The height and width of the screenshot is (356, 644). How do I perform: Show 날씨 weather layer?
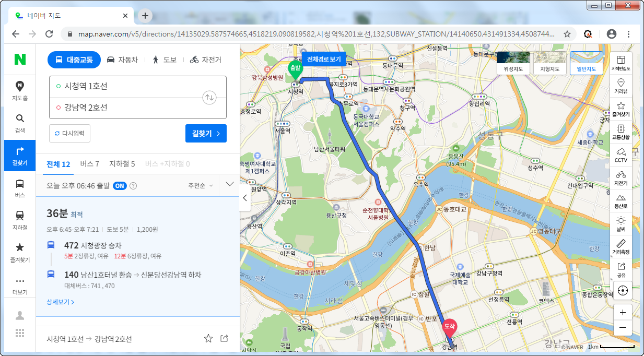621,224
